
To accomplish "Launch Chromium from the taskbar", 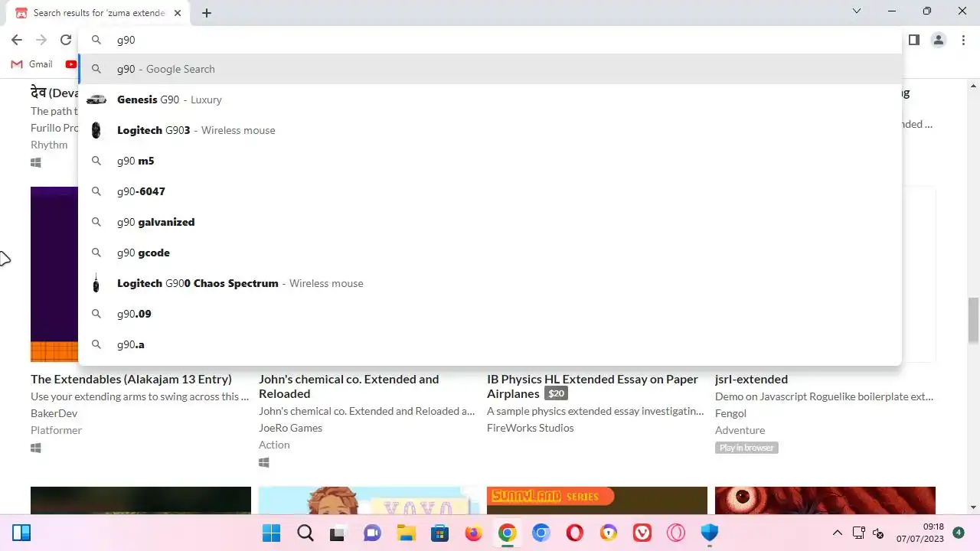I will click(x=541, y=533).
